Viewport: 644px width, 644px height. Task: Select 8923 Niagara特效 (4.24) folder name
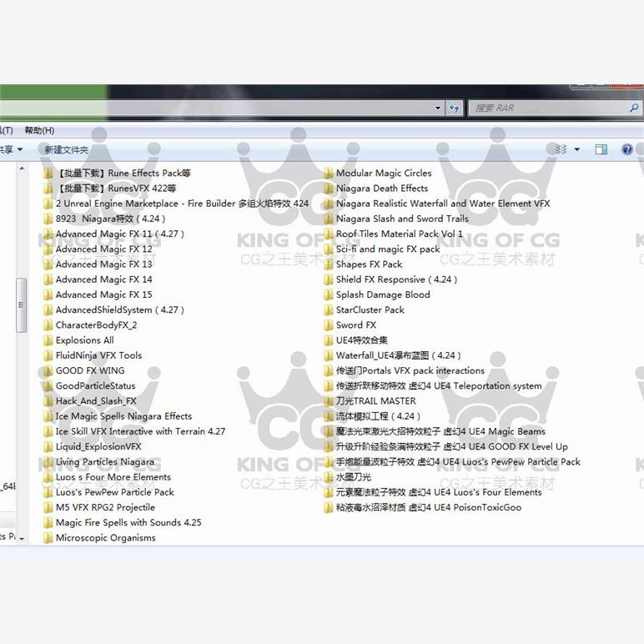coord(110,219)
